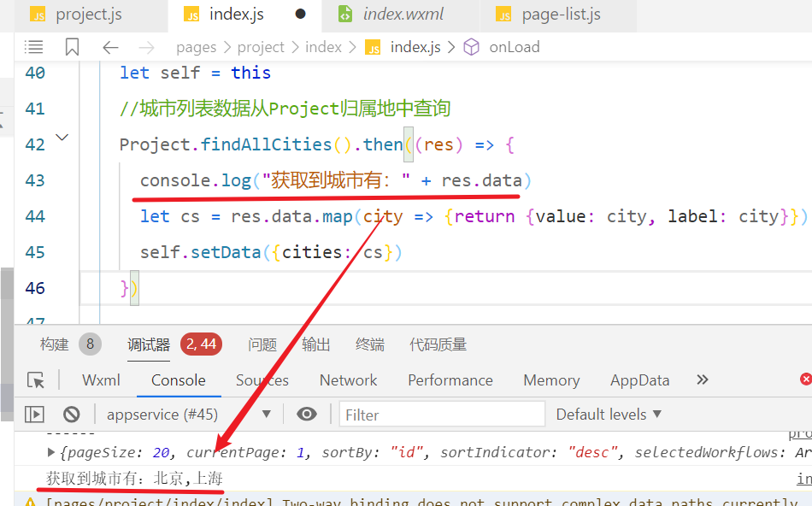The image size is (812, 506).
Task: Select the index.js breadcrumb file
Action: 415,47
